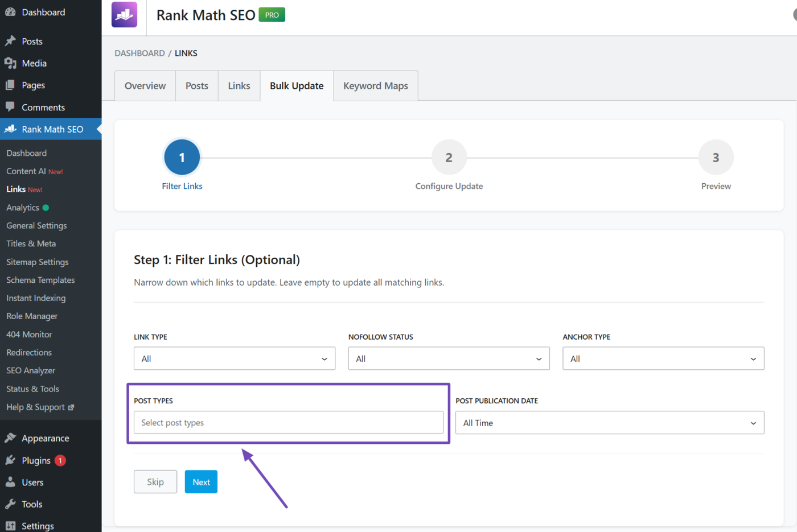Open Comments via the speech bubble icon
797x532 pixels.
tap(11, 107)
